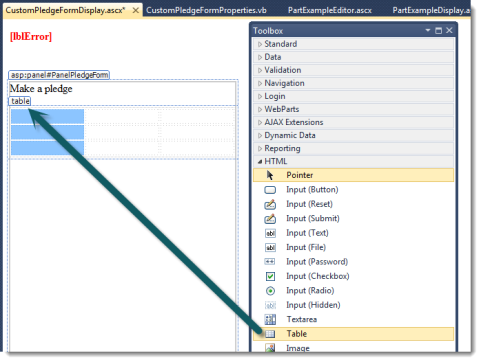Select Input (Hidden) label in Toolbox

pos(313,305)
